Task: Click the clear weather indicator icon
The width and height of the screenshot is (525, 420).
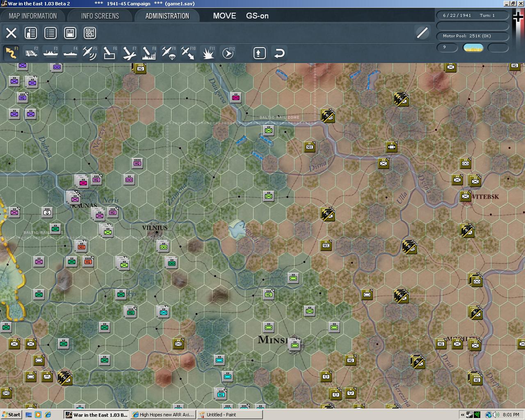Action: [473, 48]
